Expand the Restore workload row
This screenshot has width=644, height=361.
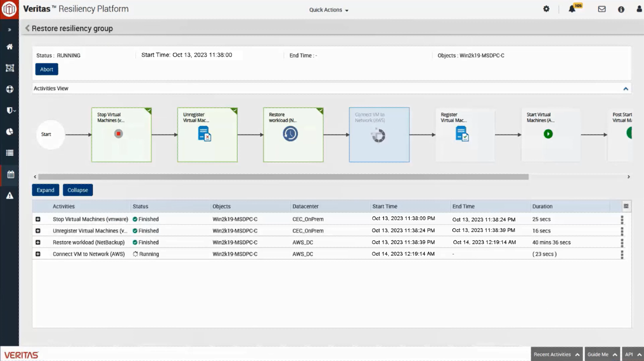tap(38, 242)
